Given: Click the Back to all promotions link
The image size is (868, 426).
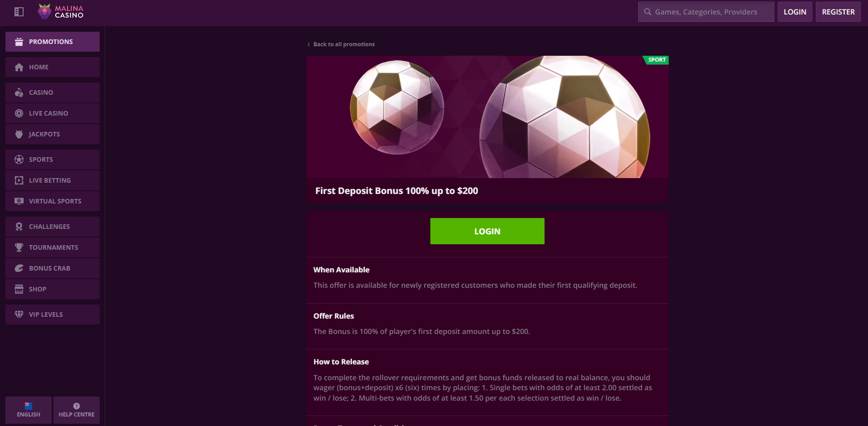Looking at the screenshot, I should (343, 44).
